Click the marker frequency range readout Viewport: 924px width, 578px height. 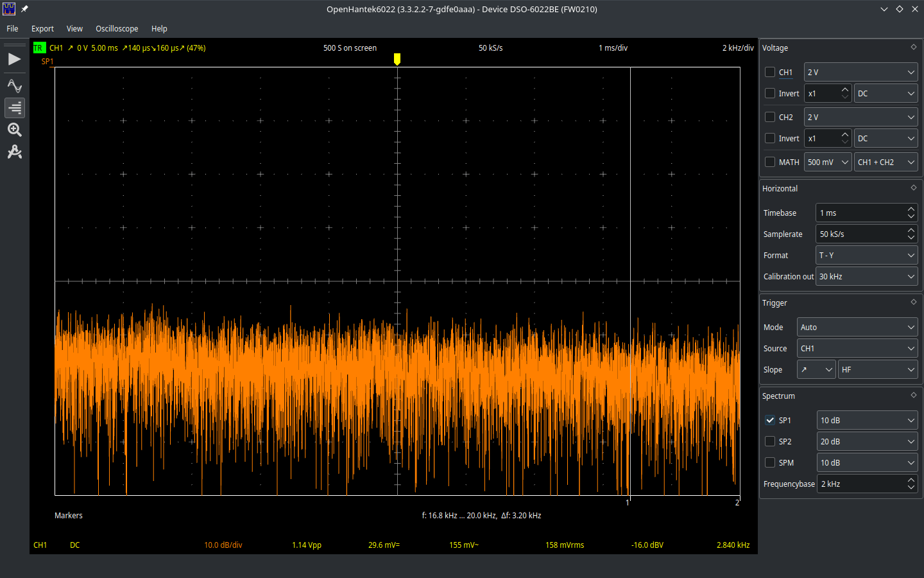[x=481, y=515]
